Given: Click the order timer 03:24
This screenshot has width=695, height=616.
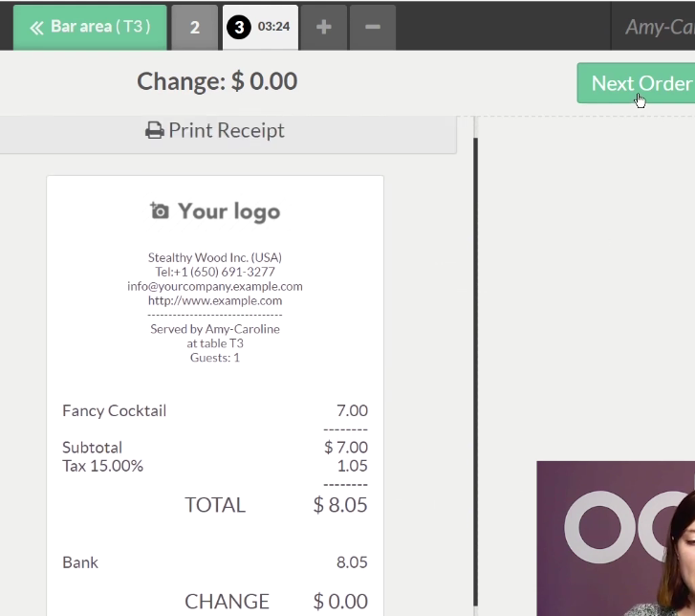Looking at the screenshot, I should click(x=273, y=27).
